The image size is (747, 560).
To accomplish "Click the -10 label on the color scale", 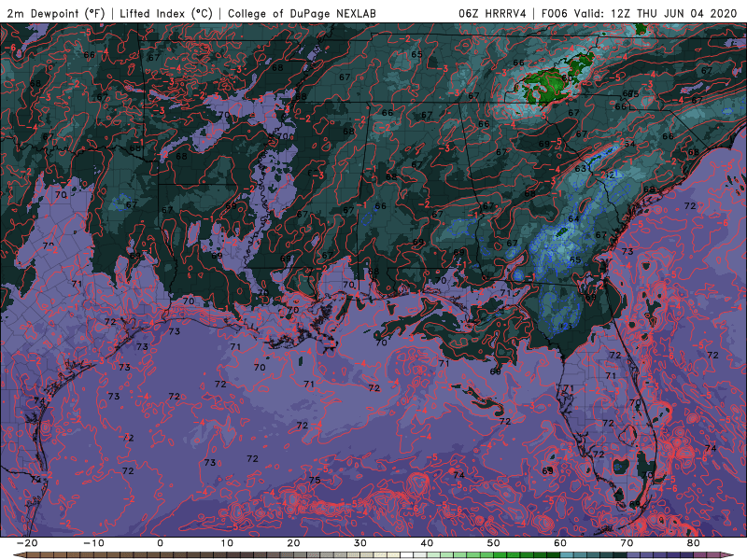I will pos(93,543).
